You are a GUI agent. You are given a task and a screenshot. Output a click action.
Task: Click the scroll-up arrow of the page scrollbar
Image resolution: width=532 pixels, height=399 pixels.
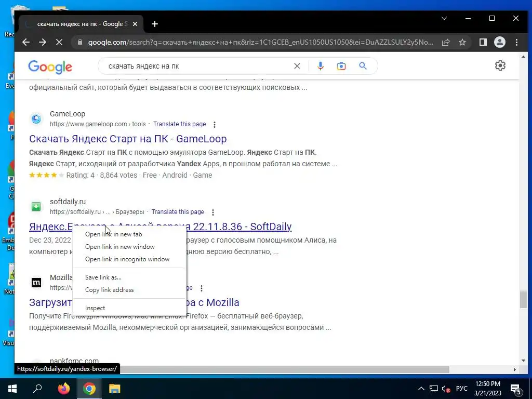(523, 57)
